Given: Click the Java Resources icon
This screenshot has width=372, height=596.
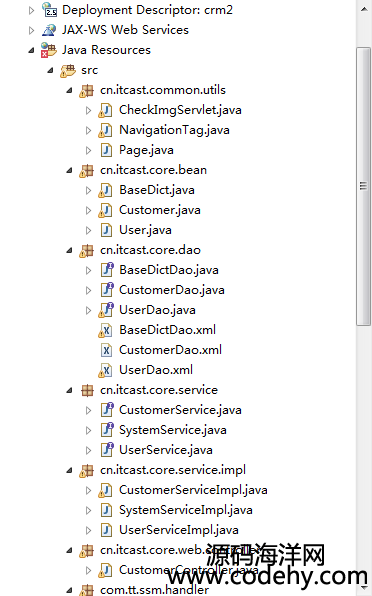Looking at the screenshot, I should tap(49, 50).
